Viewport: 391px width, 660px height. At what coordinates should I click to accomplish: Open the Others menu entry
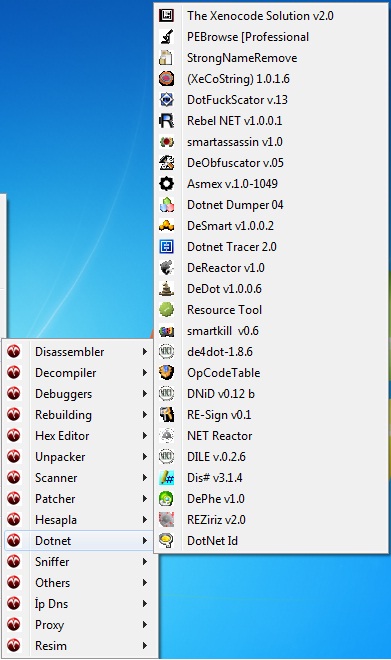(80, 583)
